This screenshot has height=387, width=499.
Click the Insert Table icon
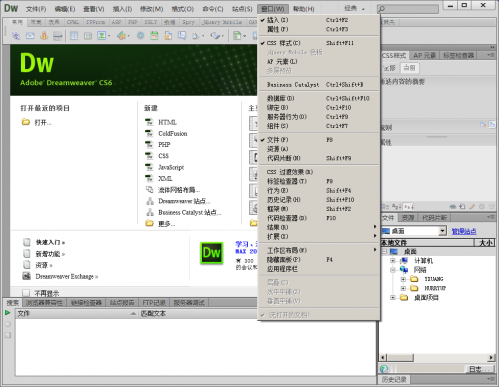(74, 35)
